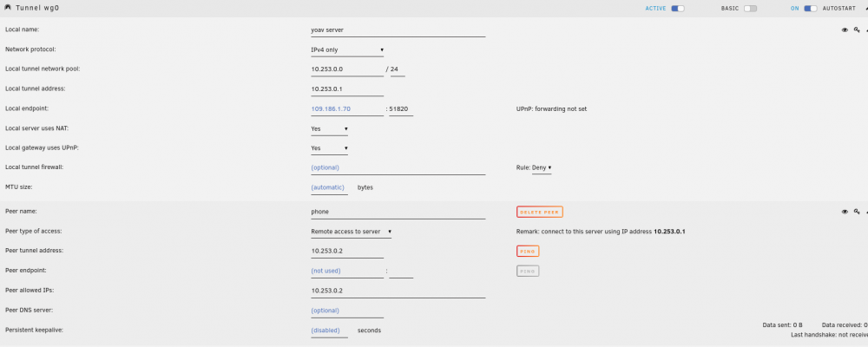Click the Local tunnel address field 10.253.0.1
Viewport: 868px width, 347px height.
[347, 89]
